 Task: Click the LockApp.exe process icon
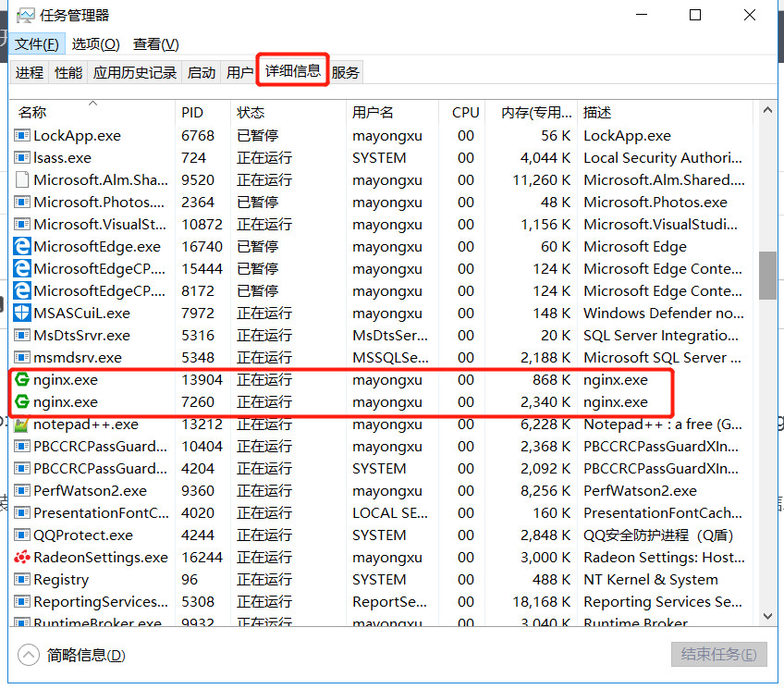click(21, 136)
